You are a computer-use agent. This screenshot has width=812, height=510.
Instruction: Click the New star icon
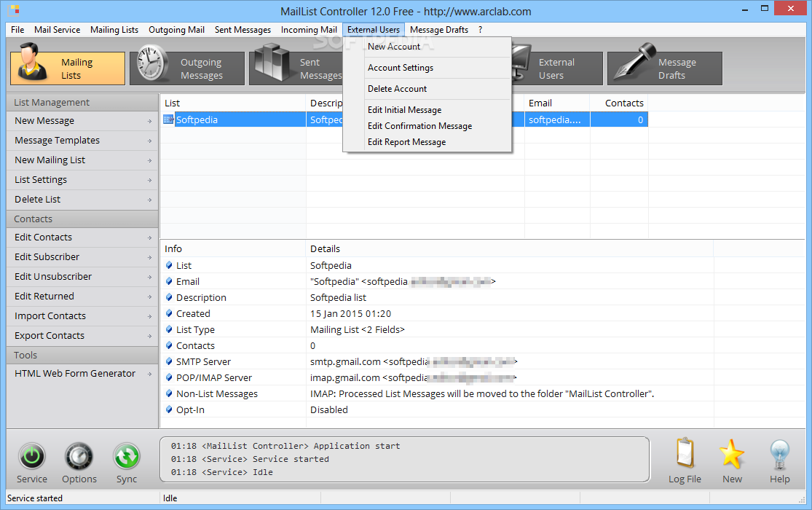pos(732,453)
